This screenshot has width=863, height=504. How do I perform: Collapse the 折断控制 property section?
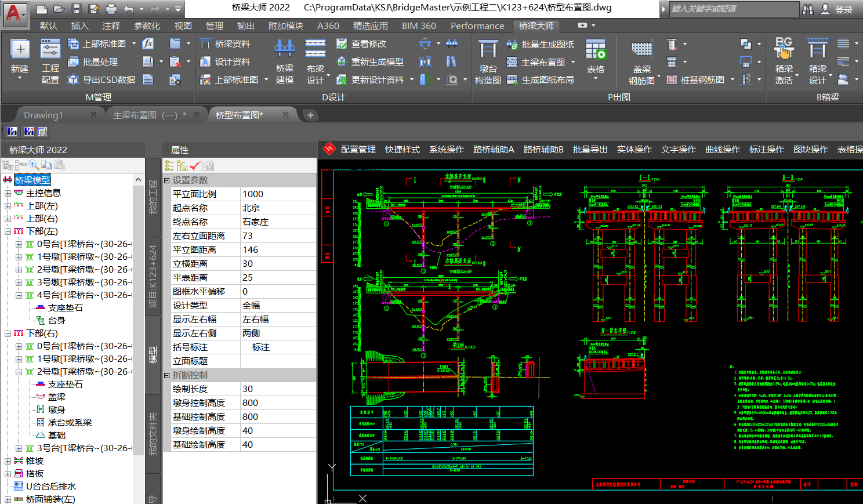[x=167, y=375]
